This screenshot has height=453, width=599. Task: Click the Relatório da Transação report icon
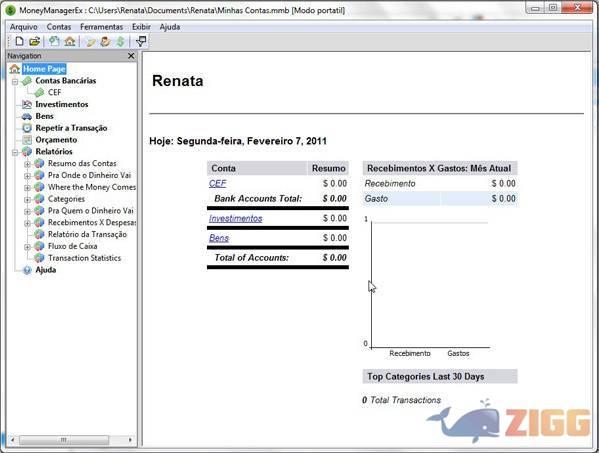point(39,235)
